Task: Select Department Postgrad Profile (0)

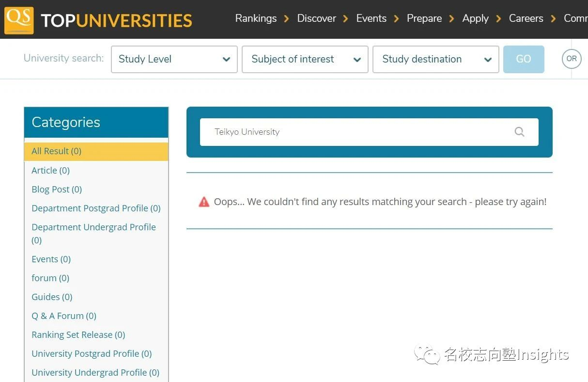Action: tap(96, 208)
